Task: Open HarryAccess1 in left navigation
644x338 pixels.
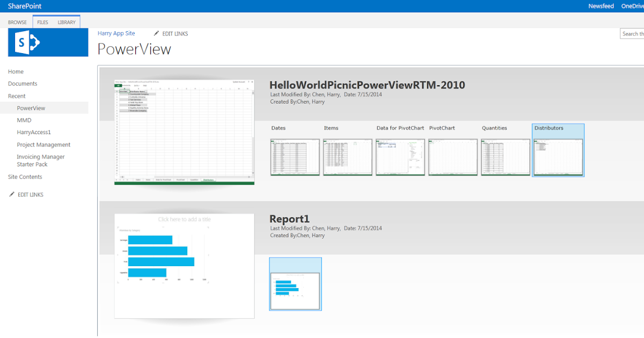Action: [34, 132]
